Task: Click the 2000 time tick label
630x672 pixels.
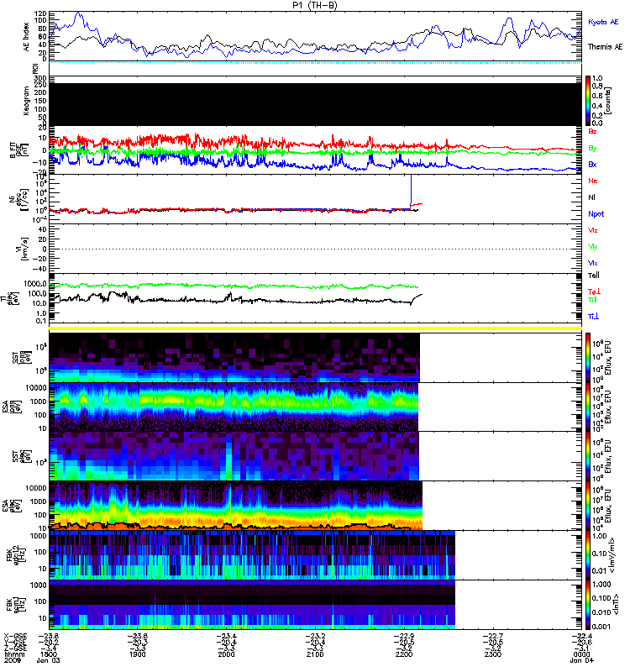Action: click(x=226, y=654)
